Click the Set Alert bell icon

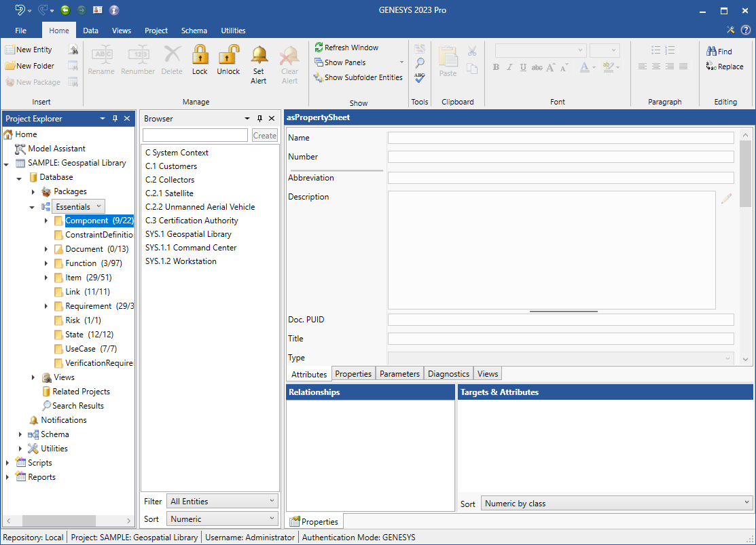pos(259,55)
